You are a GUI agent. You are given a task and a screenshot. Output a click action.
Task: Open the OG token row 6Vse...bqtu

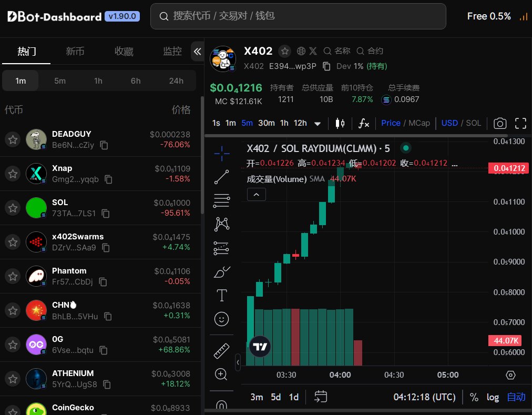(x=100, y=345)
